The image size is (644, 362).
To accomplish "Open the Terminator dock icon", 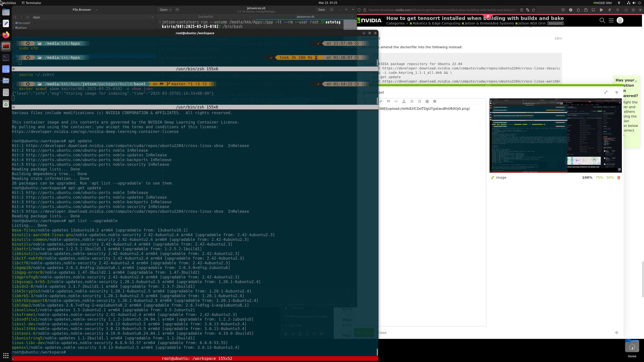I will (6, 46).
